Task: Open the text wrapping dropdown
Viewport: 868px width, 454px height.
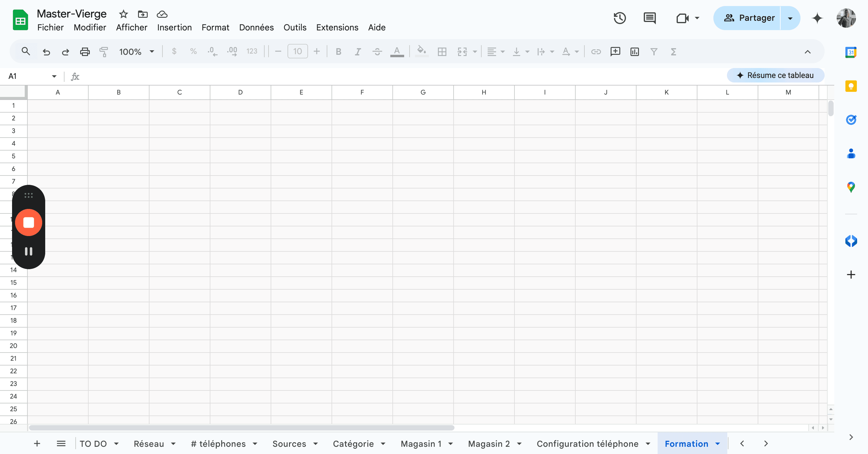Action: [x=545, y=51]
